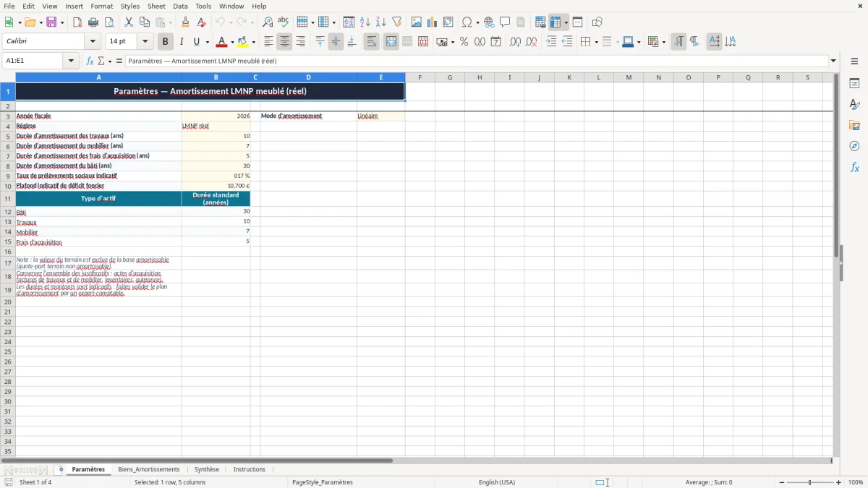Clone formatting with the paintbrush
Image resolution: width=868 pixels, height=488 pixels.
pos(185,22)
